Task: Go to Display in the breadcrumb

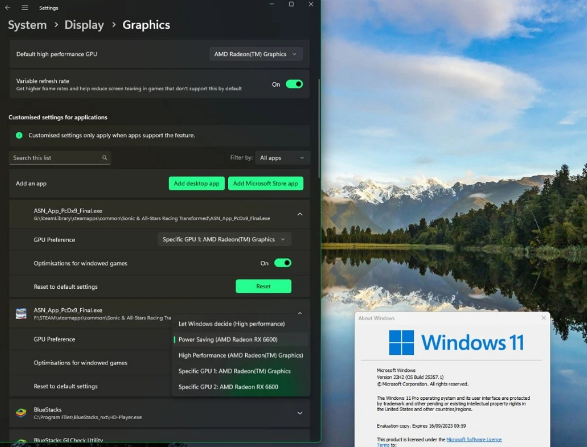Action: point(84,25)
